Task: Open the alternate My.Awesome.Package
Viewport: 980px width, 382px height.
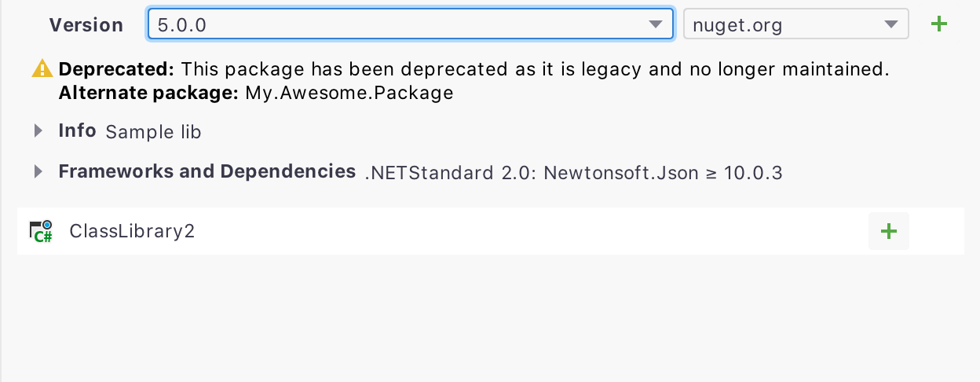Action: point(349,93)
